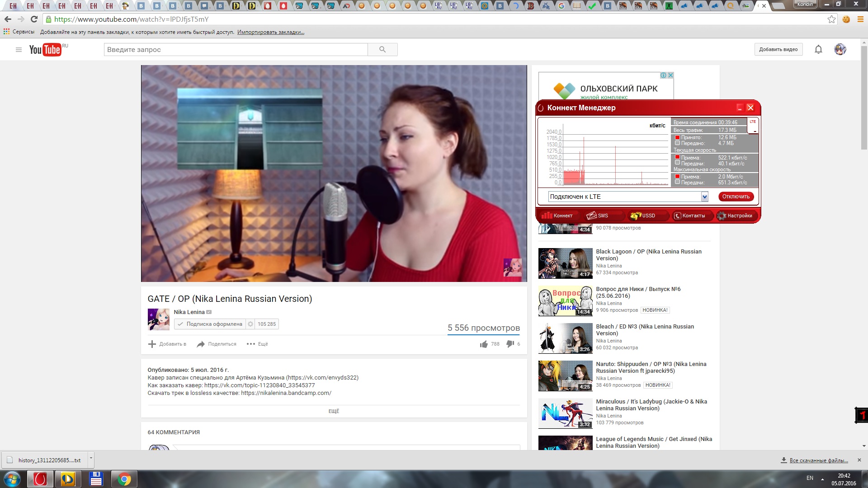Close the active YouTube browser tab
This screenshot has height=488, width=868.
tap(764, 6)
